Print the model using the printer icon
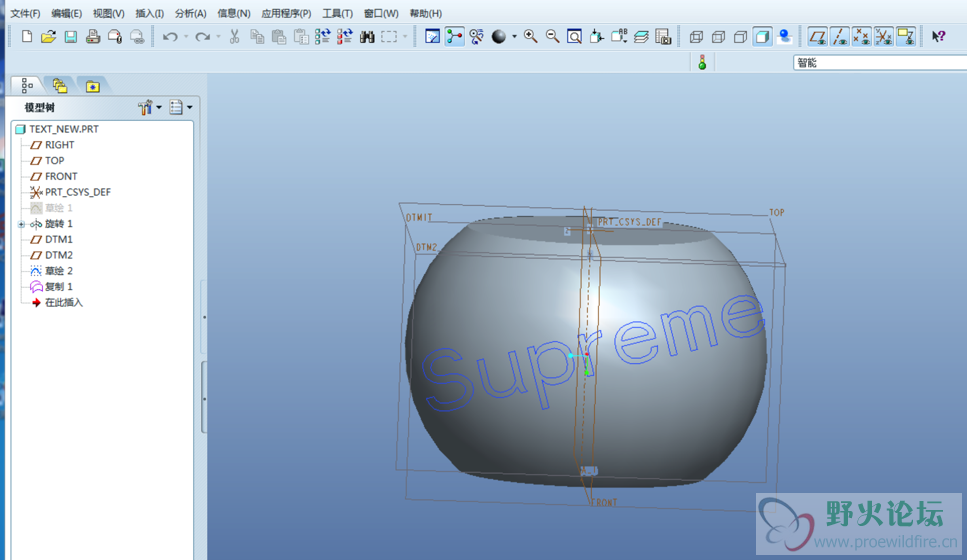This screenshot has width=967, height=560. 93,37
